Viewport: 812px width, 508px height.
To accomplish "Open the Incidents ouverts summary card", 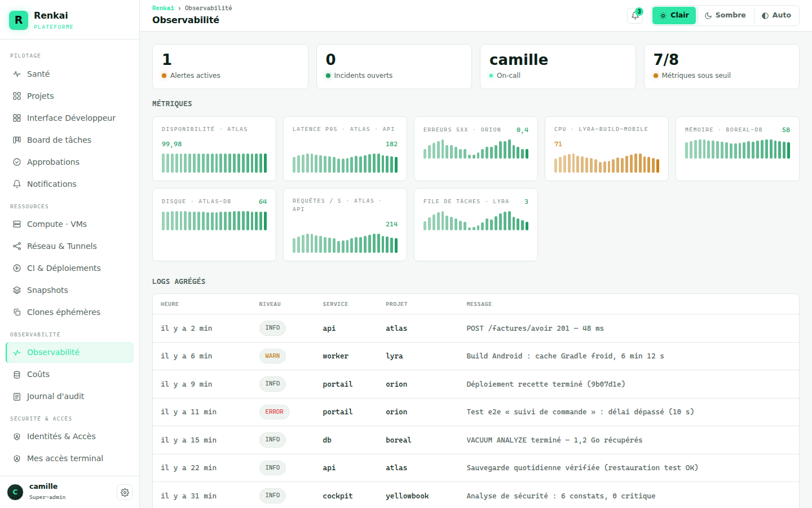I will pos(394,67).
